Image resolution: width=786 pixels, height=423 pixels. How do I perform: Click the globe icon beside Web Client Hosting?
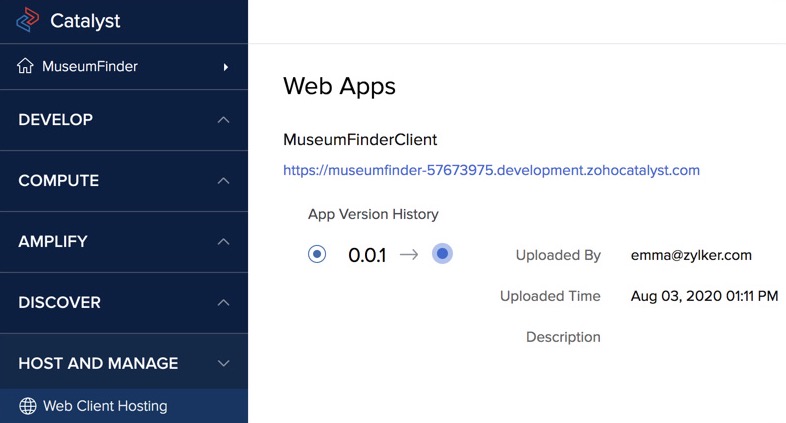coord(28,406)
